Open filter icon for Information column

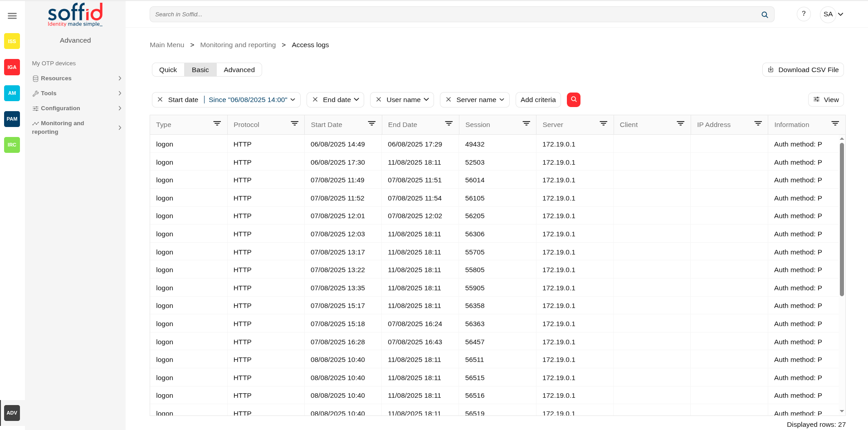(x=835, y=123)
